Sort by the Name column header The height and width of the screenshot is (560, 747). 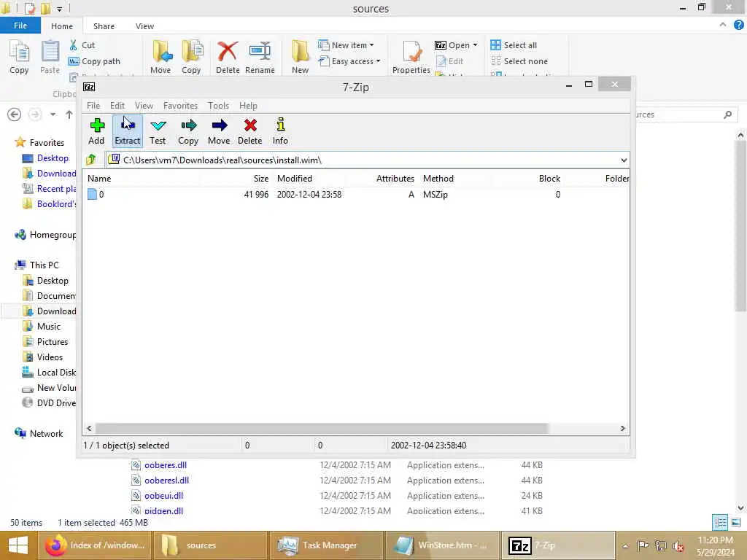click(99, 179)
